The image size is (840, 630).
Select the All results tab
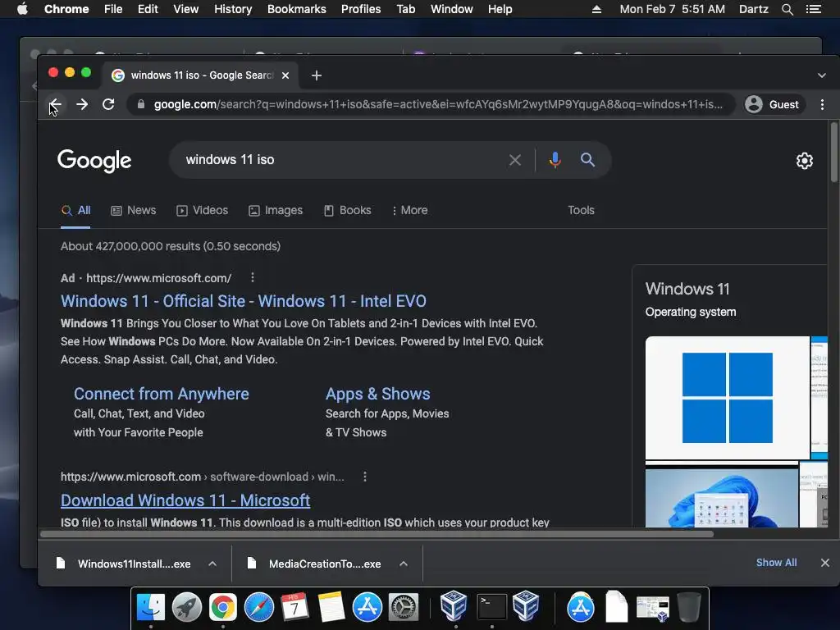(75, 211)
